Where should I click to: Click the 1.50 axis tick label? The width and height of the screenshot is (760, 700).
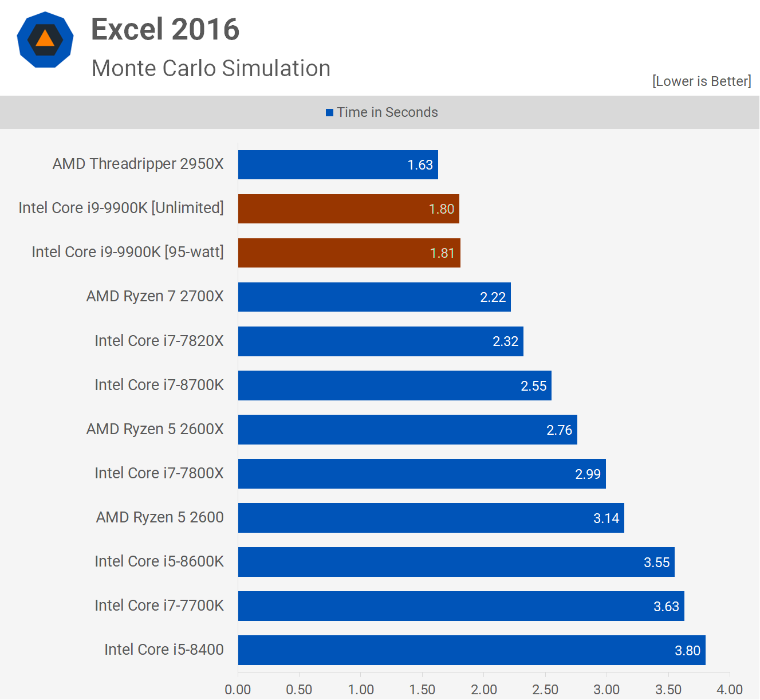point(422,690)
